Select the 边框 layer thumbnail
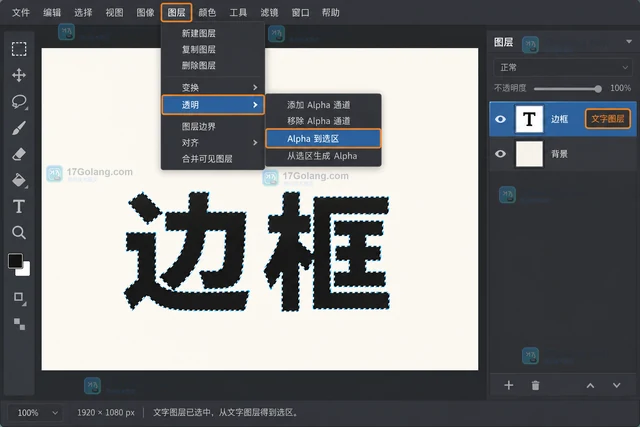Screen dimensions: 640x427 click(x=529, y=119)
